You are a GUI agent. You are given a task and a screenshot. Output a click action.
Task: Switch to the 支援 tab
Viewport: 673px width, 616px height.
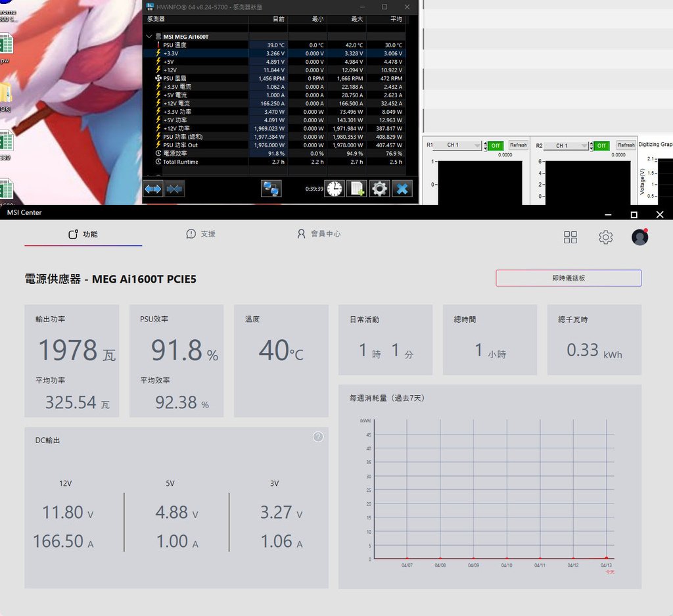point(201,233)
